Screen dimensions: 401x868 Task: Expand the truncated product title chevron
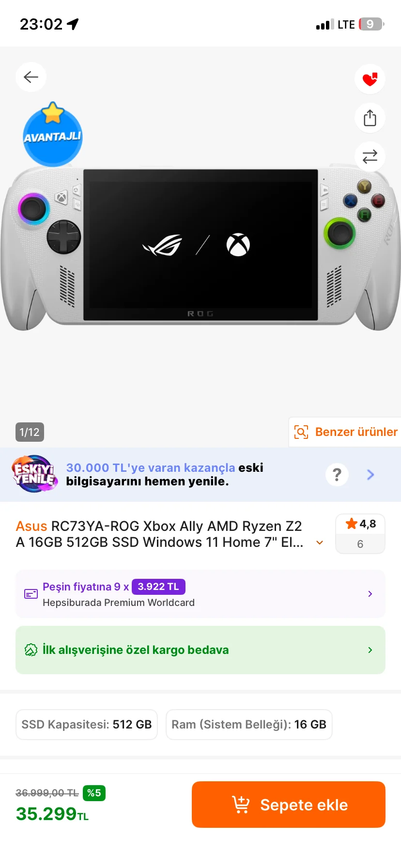[x=320, y=542]
